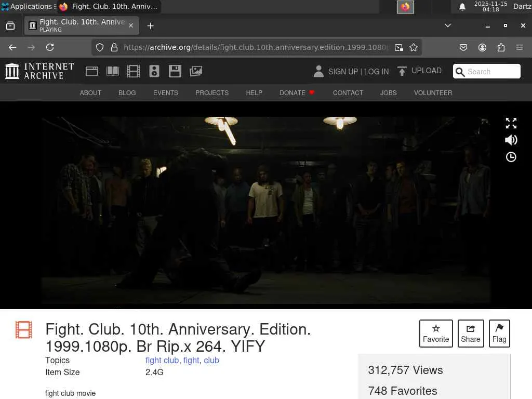Open the 'club' topic link

[211, 361]
